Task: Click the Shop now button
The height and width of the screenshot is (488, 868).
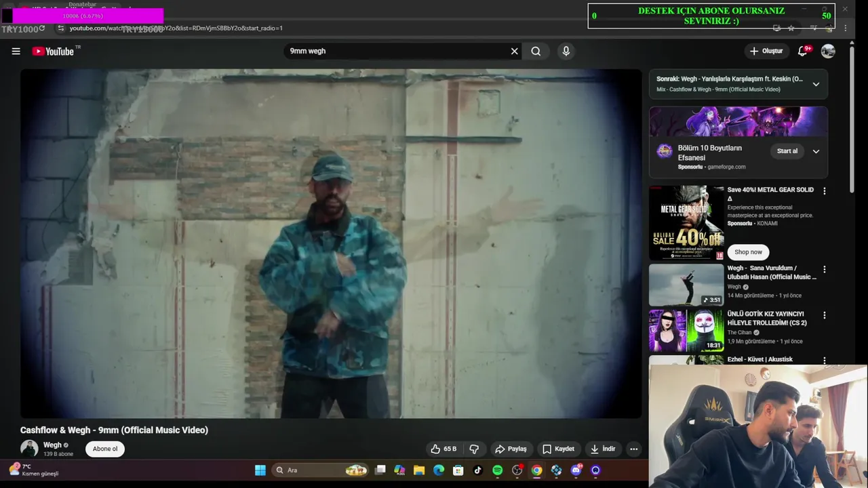Action: tap(748, 252)
